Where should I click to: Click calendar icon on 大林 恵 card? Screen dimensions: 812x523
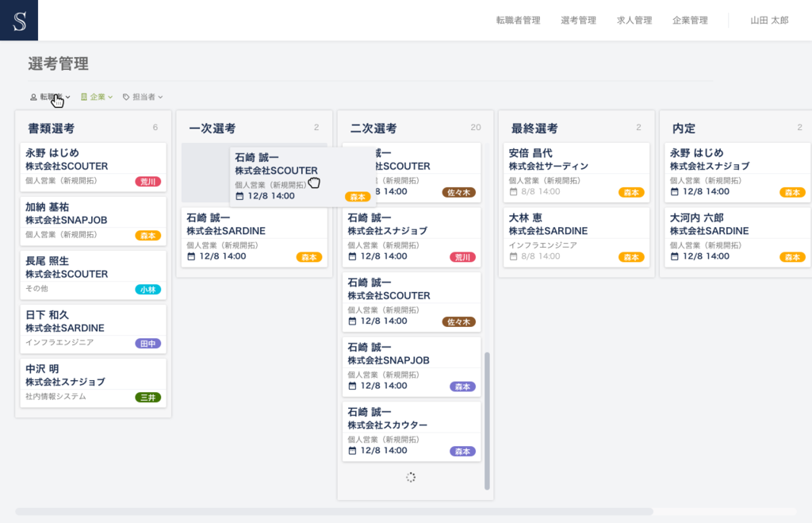click(x=513, y=256)
